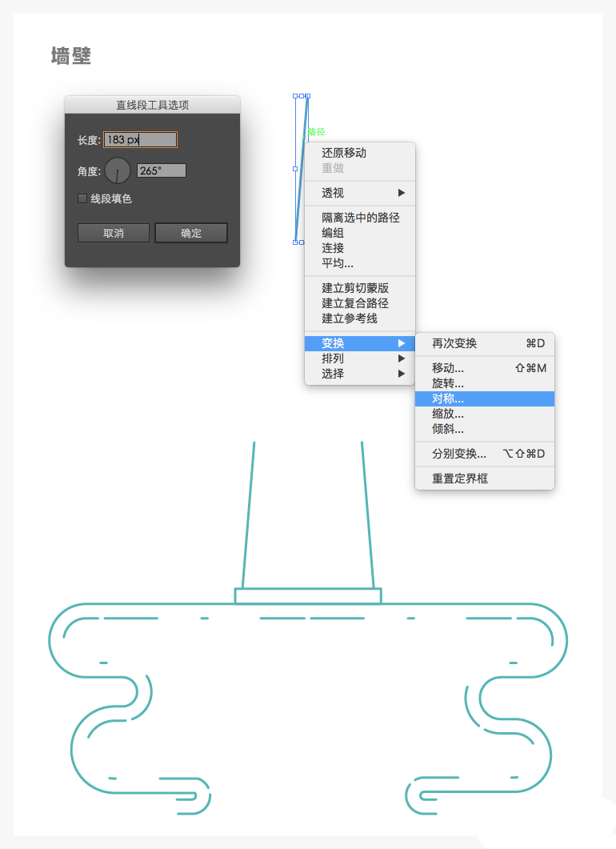Select 隔离选中的路径 menu entry

click(x=360, y=218)
